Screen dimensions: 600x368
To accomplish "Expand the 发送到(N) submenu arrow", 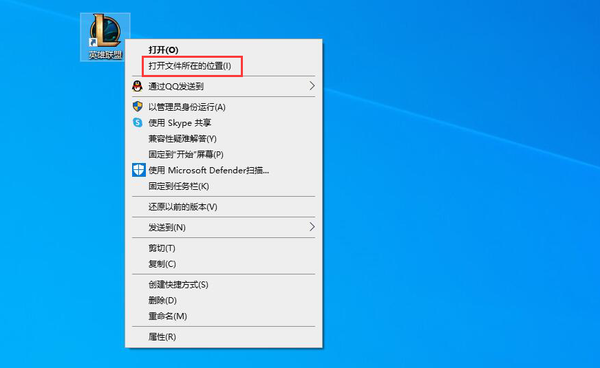I will [312, 227].
